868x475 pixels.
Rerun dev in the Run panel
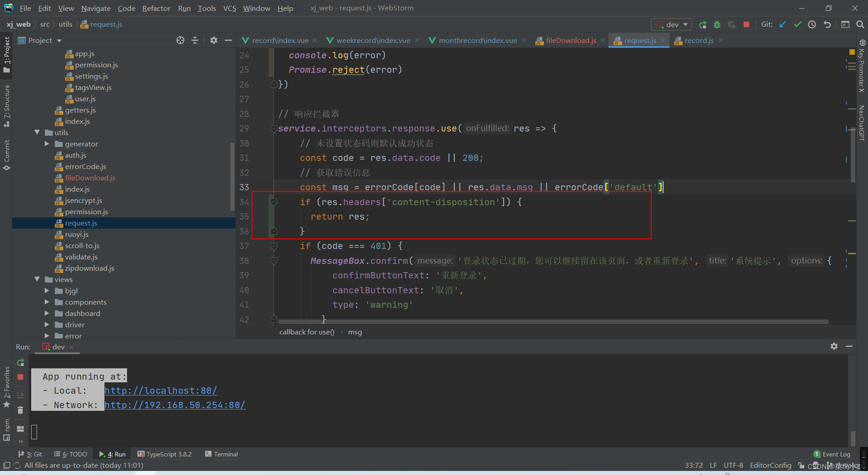coord(20,362)
